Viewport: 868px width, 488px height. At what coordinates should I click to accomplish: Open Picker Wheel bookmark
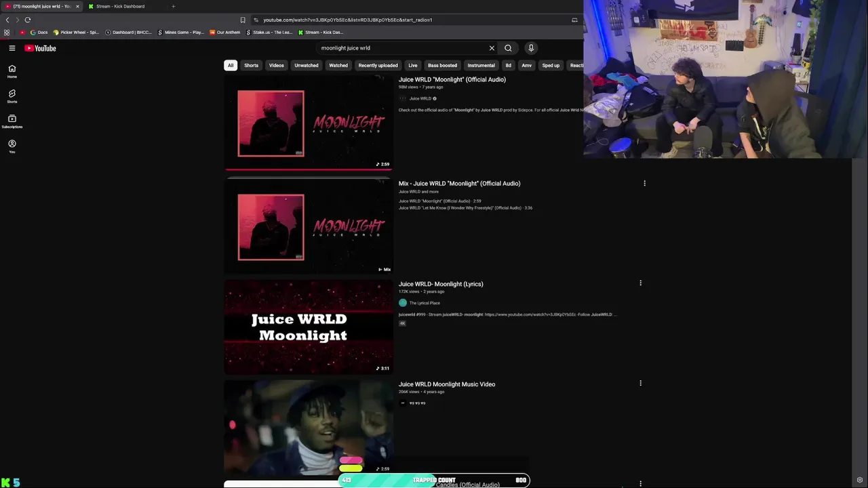76,33
